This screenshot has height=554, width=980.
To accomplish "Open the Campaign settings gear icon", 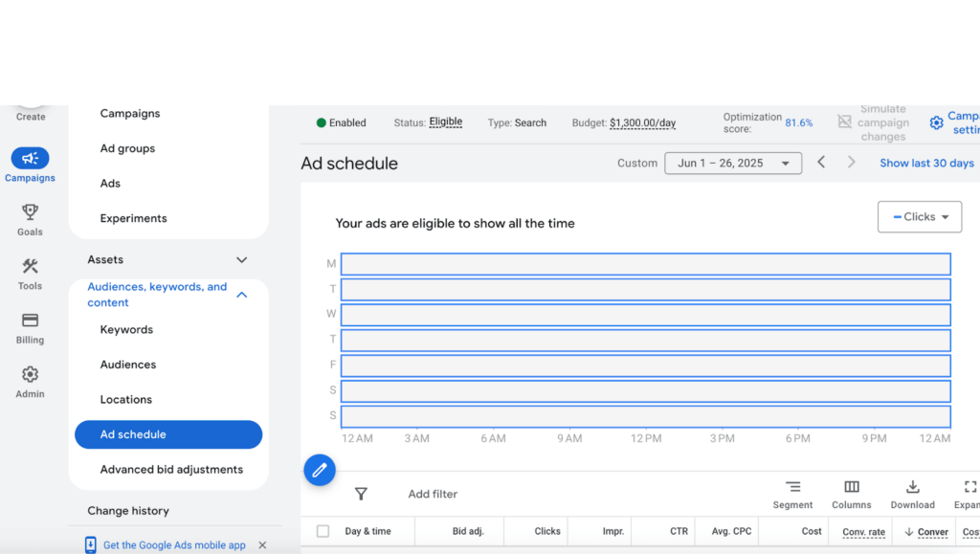I will (936, 122).
